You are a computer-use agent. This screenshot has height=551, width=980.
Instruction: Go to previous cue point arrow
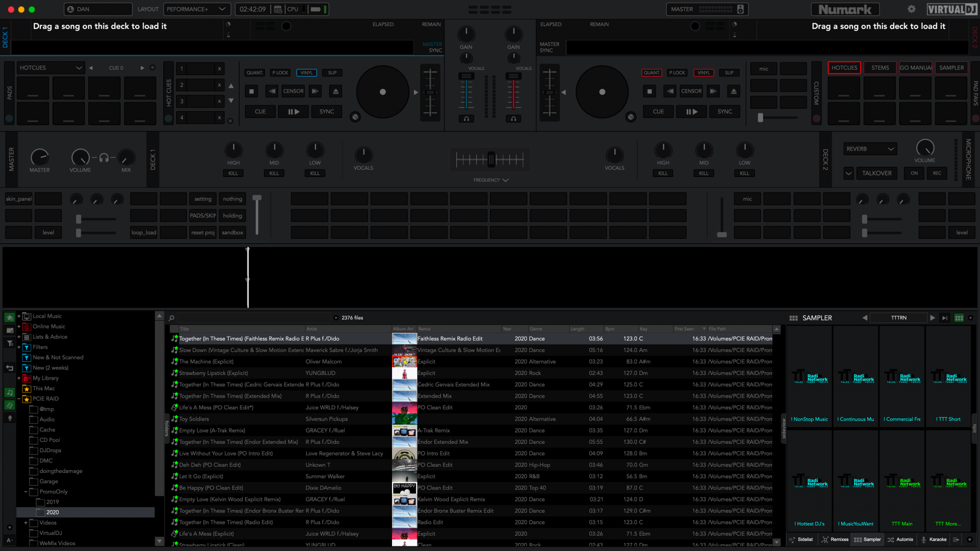click(91, 68)
